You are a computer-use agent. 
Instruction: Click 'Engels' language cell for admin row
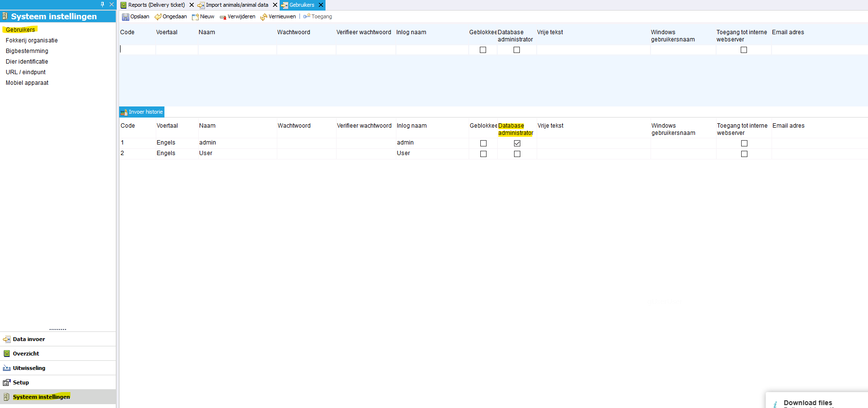click(x=176, y=143)
